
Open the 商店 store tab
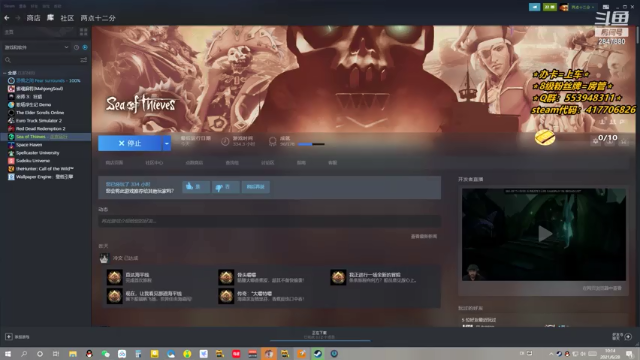(33, 18)
